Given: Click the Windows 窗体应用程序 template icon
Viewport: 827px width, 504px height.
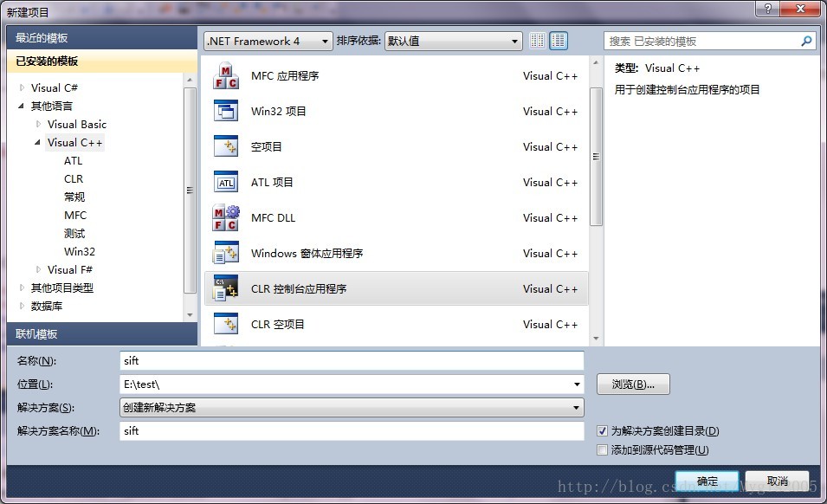Looking at the screenshot, I should click(226, 253).
